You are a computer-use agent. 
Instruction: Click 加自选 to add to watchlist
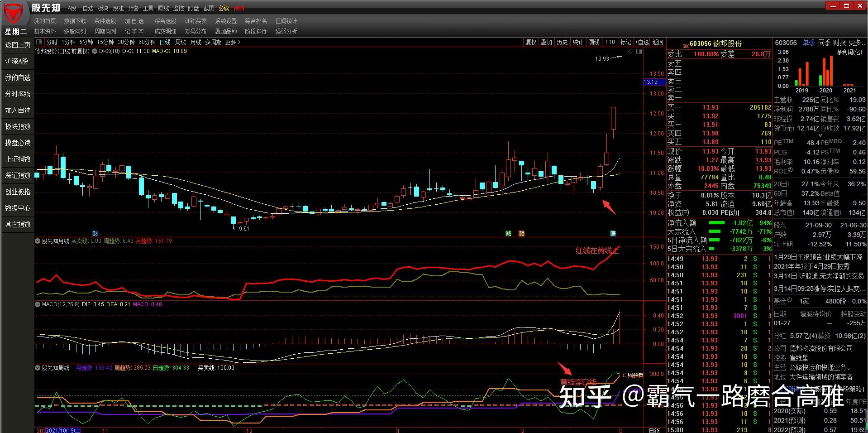134,21
